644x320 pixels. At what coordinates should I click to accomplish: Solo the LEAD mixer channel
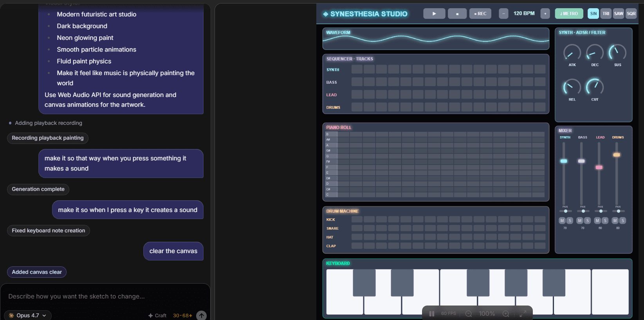605,221
